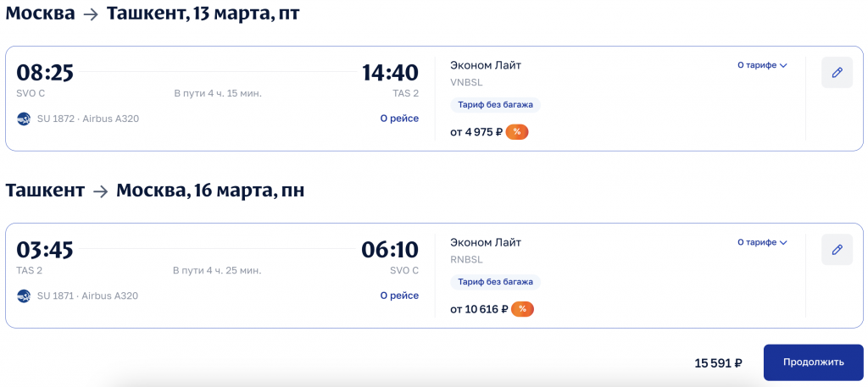The height and width of the screenshot is (387, 868).
Task: Expand "О тарифе" for the 16 March flight
Action: 762,242
